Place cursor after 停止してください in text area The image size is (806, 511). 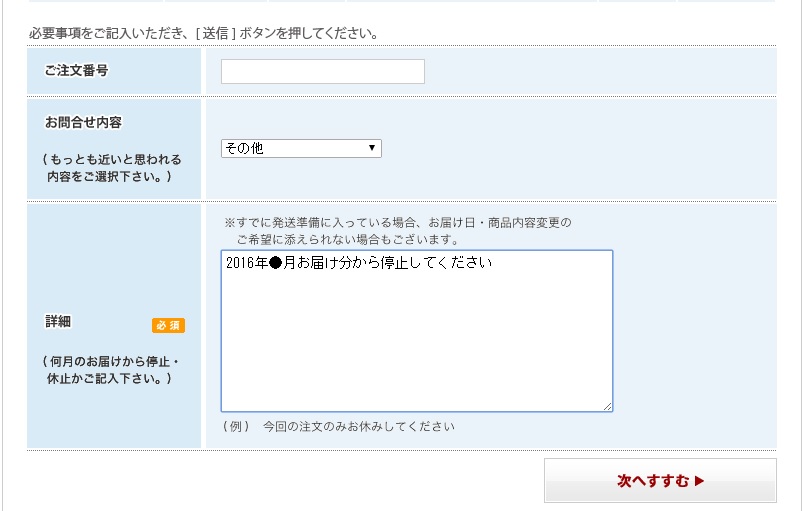[493, 263]
